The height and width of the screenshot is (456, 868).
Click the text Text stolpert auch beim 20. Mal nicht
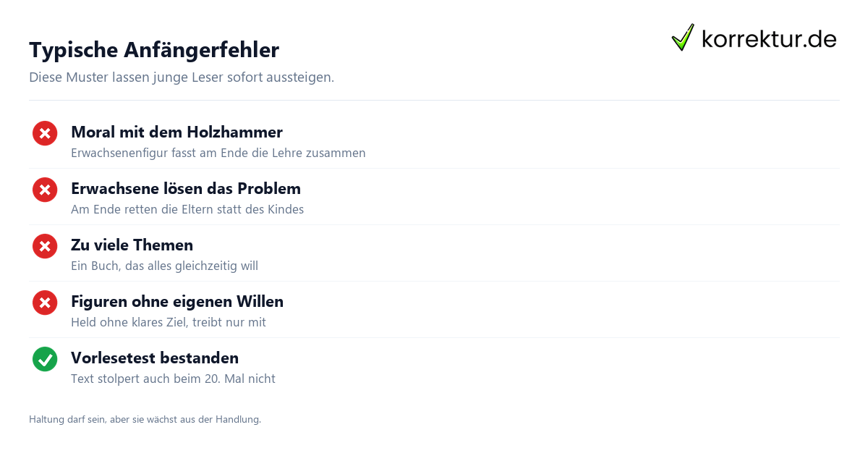(173, 379)
